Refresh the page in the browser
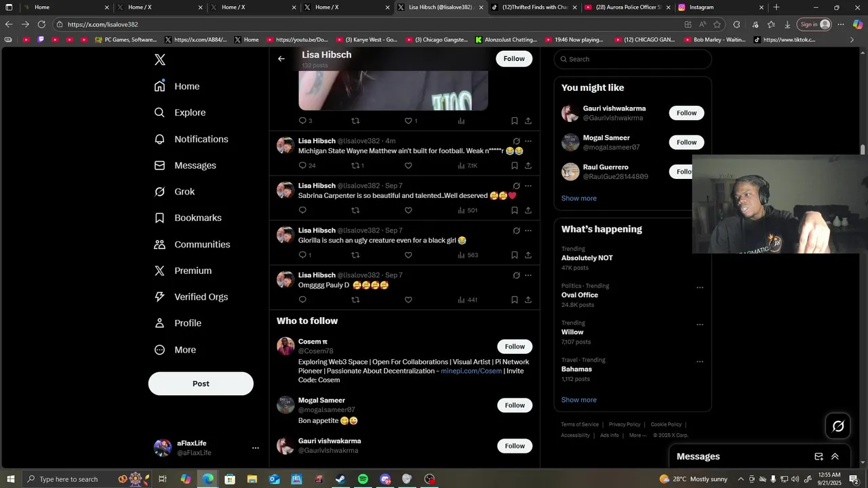The image size is (868, 488). click(41, 24)
